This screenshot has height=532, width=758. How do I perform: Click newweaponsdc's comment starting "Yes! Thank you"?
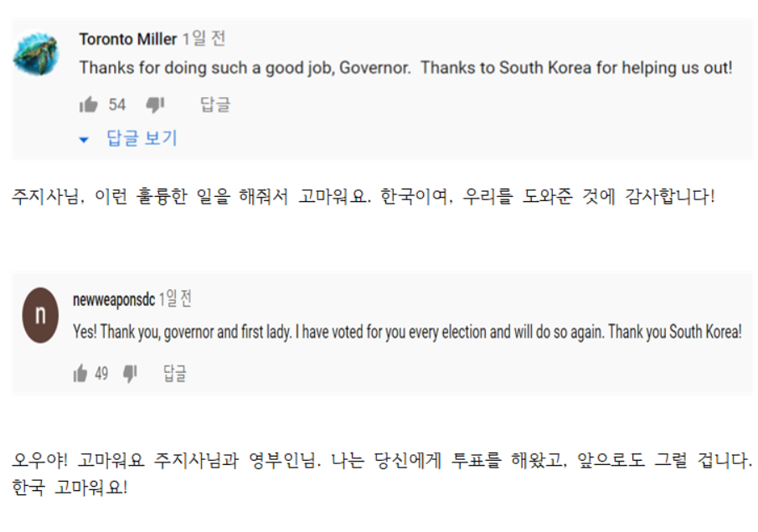407,332
